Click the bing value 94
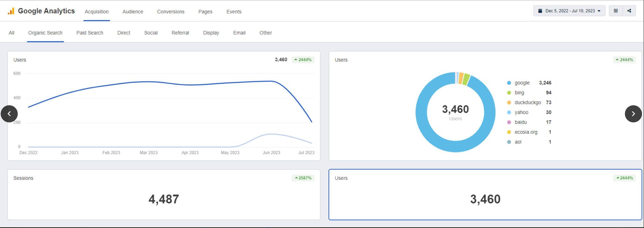 coord(548,93)
